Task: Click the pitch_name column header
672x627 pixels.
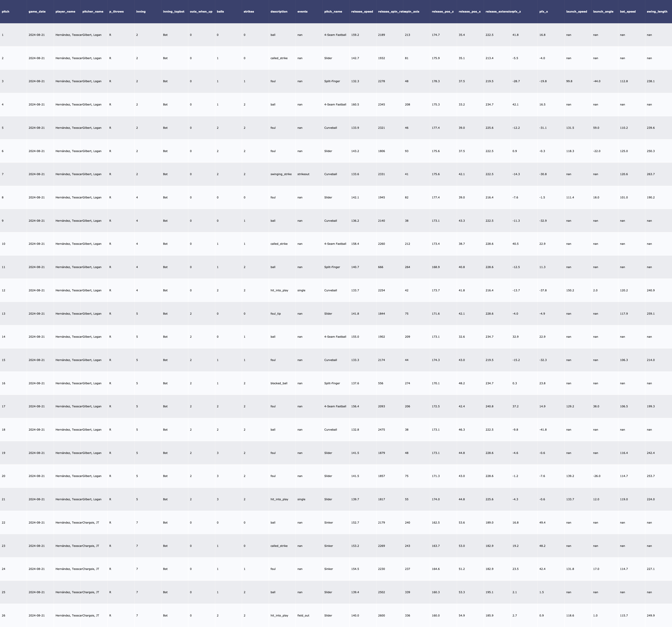Action: coord(333,11)
